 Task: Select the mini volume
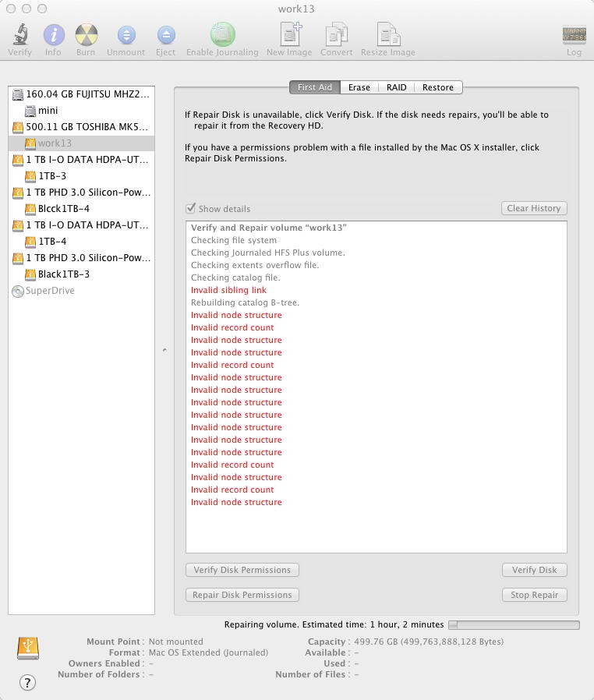coord(82,110)
